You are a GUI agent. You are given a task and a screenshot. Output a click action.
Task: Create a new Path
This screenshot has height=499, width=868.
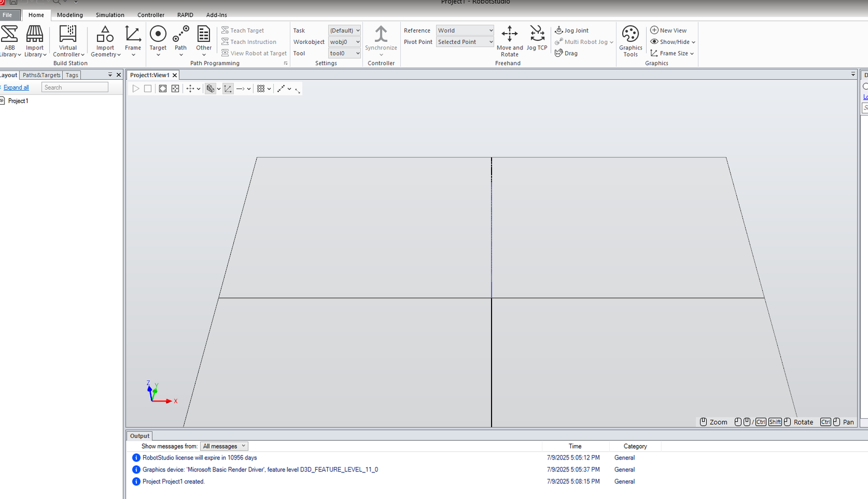click(x=181, y=41)
